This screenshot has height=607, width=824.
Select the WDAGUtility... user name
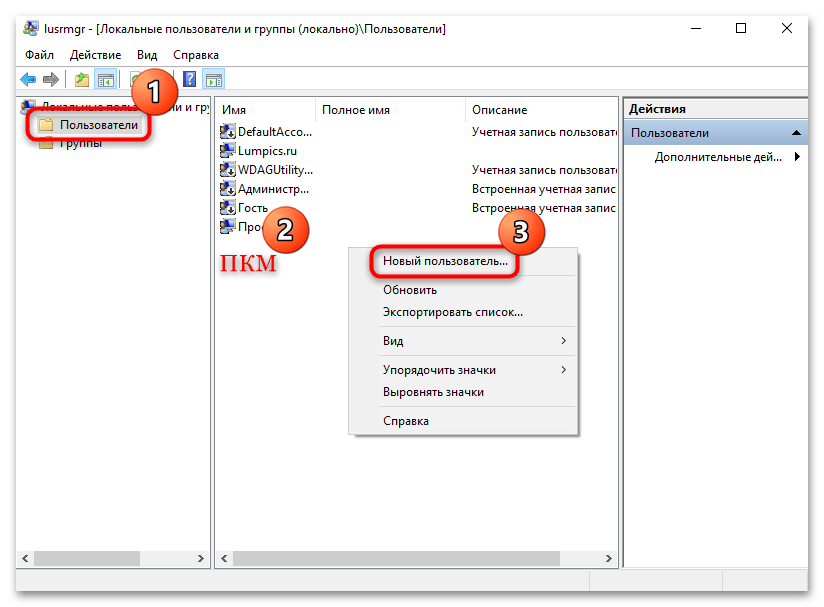pos(275,170)
